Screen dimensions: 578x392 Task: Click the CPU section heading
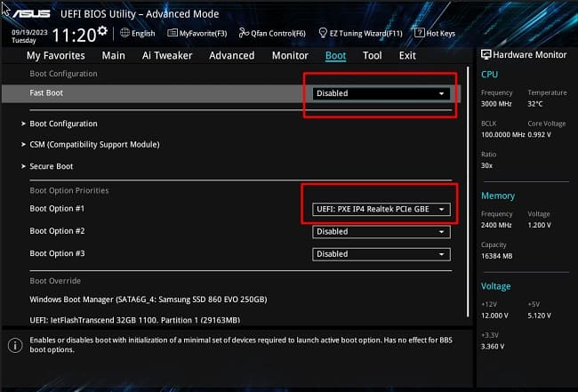[490, 75]
